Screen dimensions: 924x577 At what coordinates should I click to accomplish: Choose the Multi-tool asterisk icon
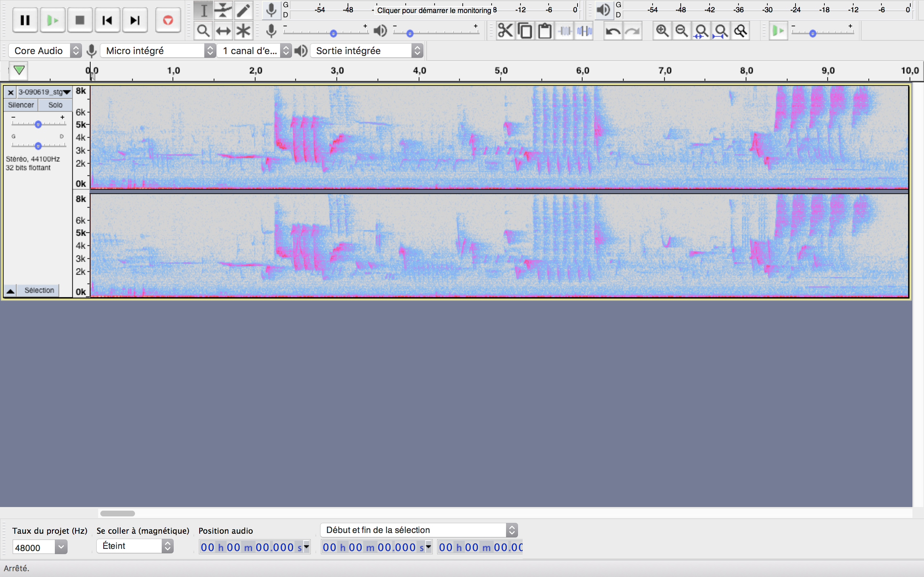coord(243,31)
